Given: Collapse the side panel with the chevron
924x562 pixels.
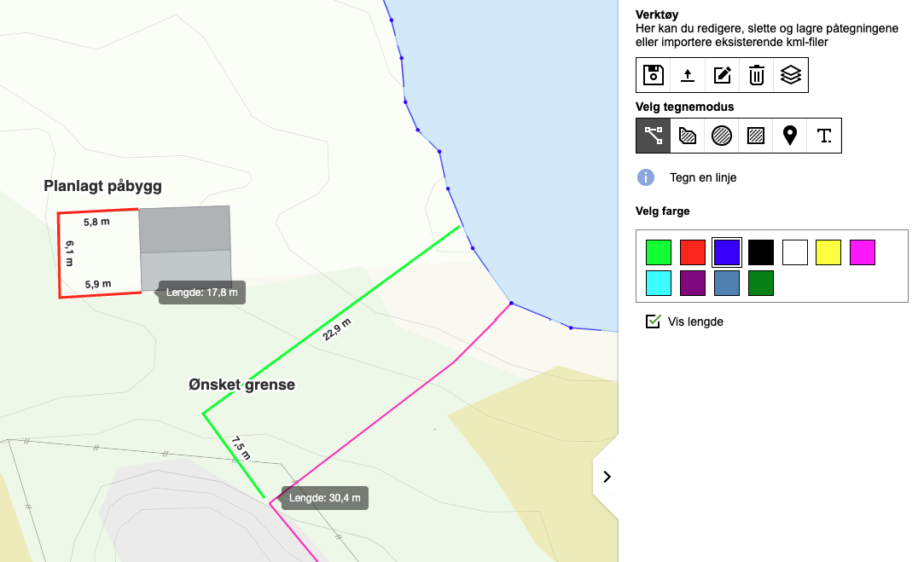Looking at the screenshot, I should [x=607, y=477].
